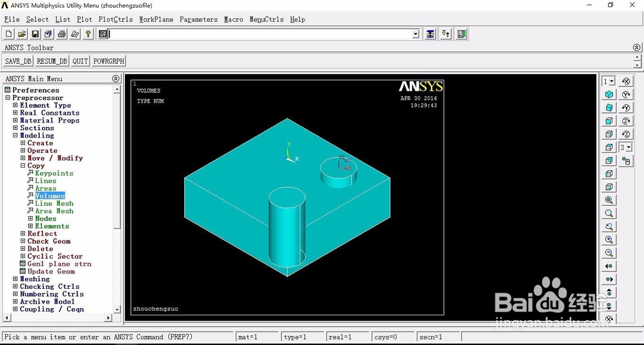Open the MenuCtrls menu
The height and width of the screenshot is (345, 644).
point(267,19)
